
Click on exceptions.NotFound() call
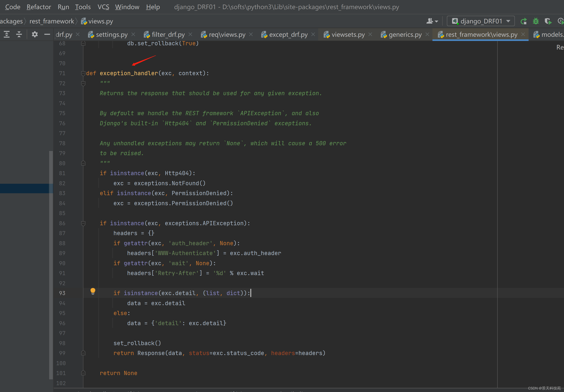[170, 183]
